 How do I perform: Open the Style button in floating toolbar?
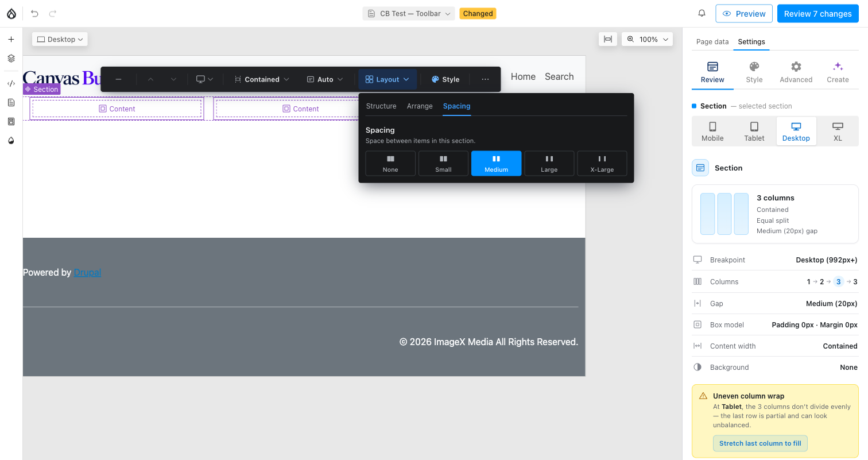(445, 79)
